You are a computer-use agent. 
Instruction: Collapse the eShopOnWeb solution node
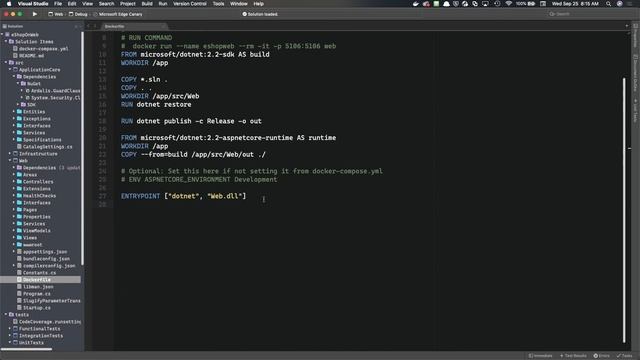[x=2, y=35]
